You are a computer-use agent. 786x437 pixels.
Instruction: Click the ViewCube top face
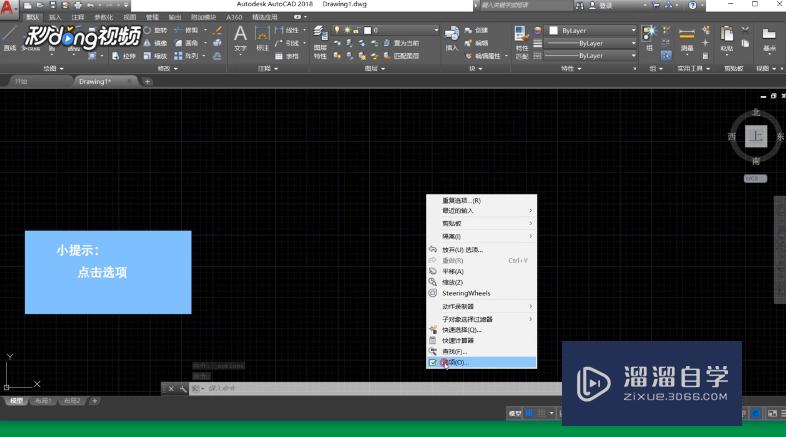tap(757, 136)
